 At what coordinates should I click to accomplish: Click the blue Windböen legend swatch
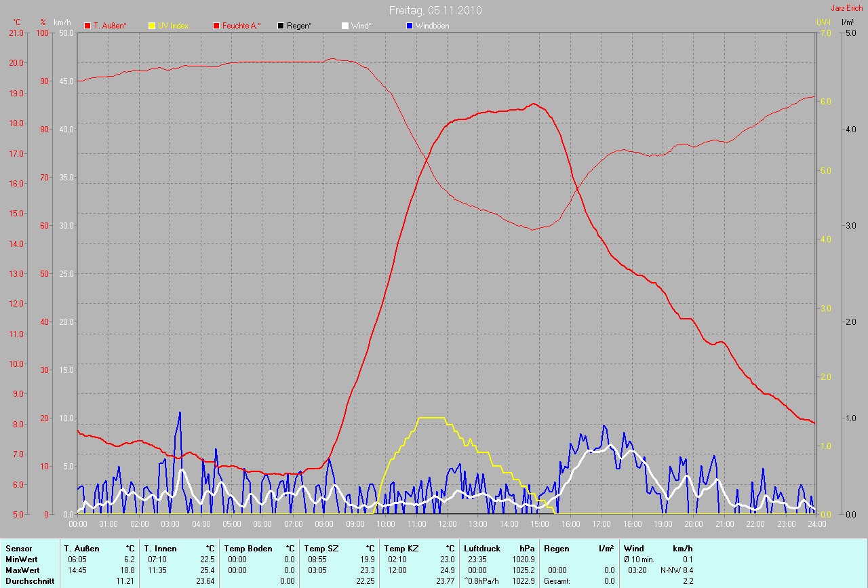[x=409, y=26]
